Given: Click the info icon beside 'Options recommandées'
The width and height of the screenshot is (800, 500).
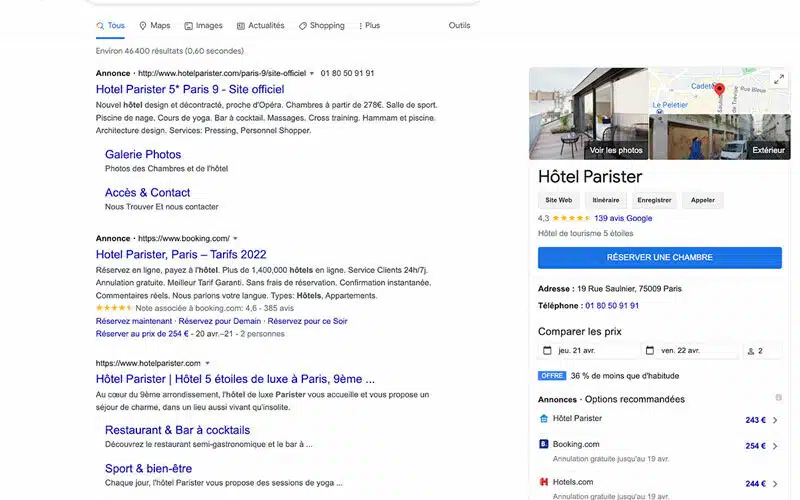Looking at the screenshot, I should tap(778, 398).
